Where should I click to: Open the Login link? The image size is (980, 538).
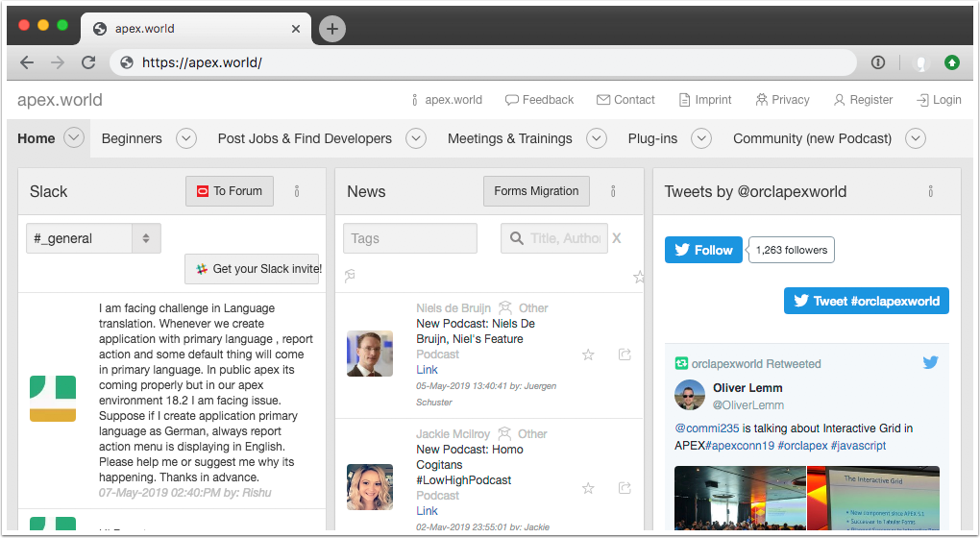[x=939, y=100]
